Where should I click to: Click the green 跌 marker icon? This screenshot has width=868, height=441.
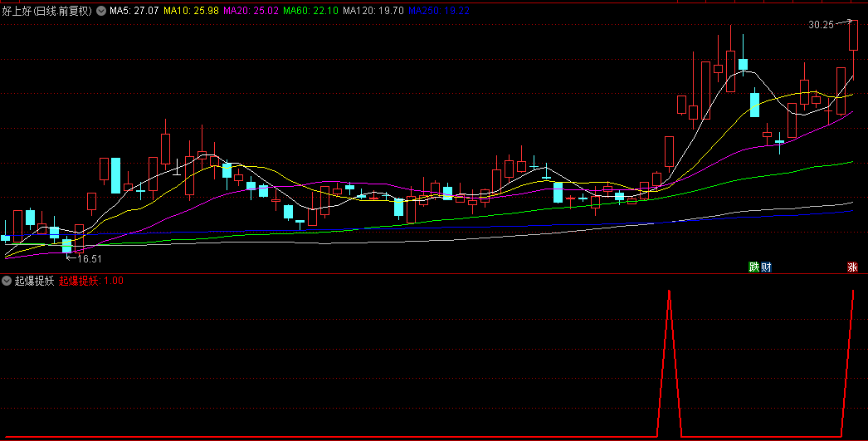754,267
